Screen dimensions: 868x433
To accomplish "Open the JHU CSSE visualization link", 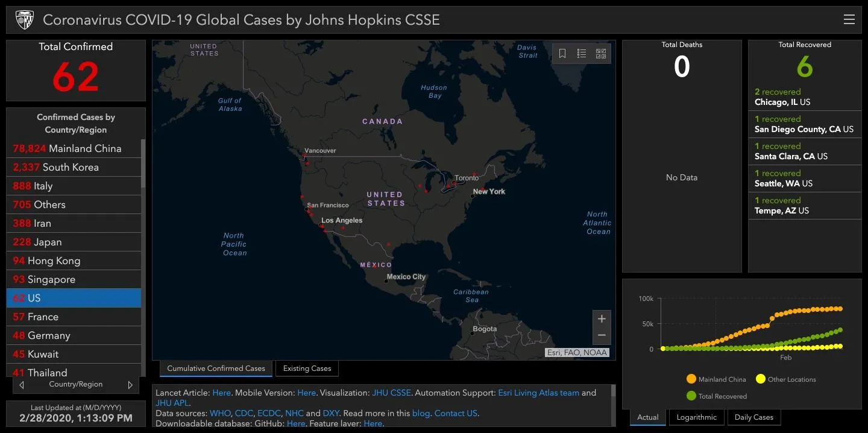I will click(x=391, y=393).
